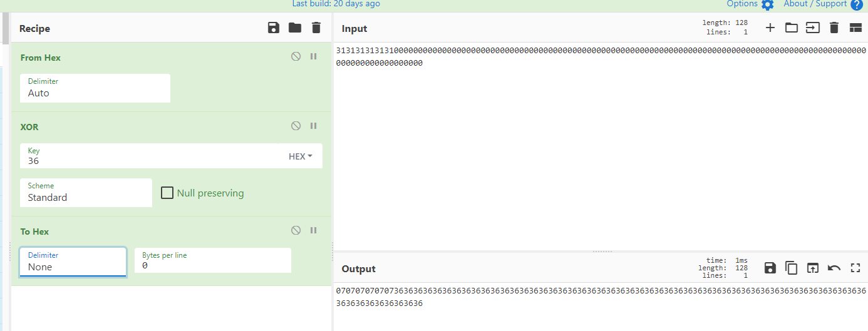Open the XOR key HEX format dropdown

point(301,156)
